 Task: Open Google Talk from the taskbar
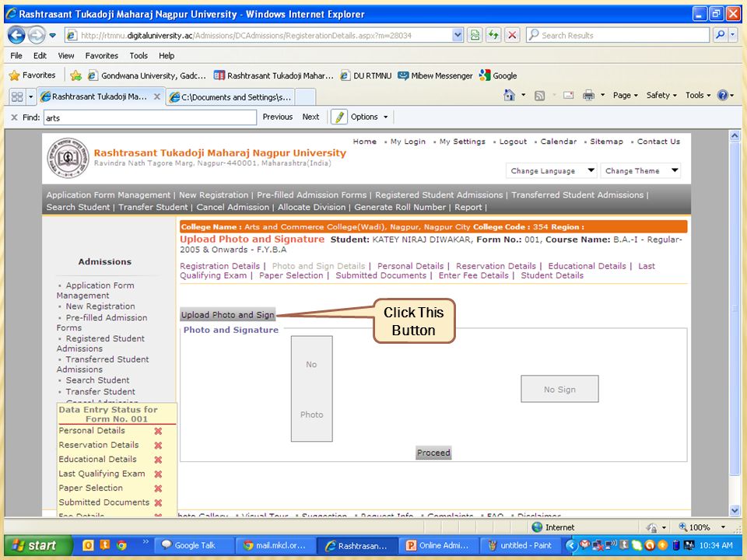[x=195, y=546]
